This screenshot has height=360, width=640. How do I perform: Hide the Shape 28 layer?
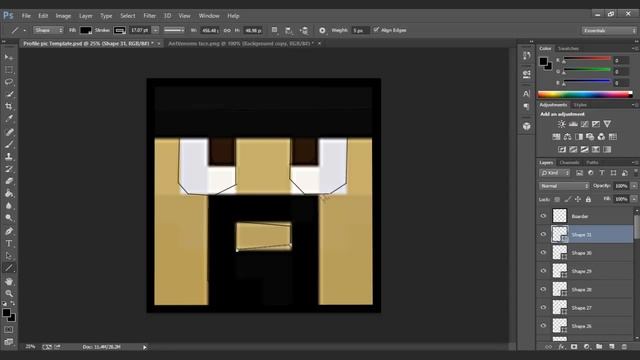pos(543,289)
